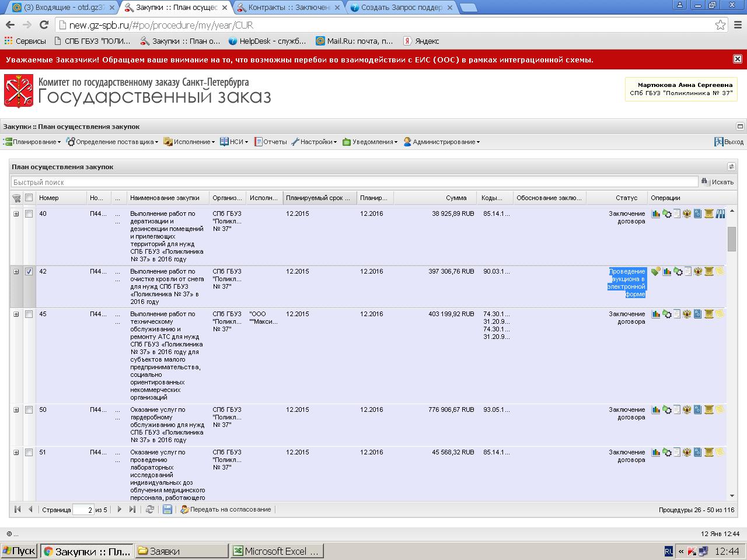
Task: Open the НСИ dropdown menu
Action: point(234,142)
